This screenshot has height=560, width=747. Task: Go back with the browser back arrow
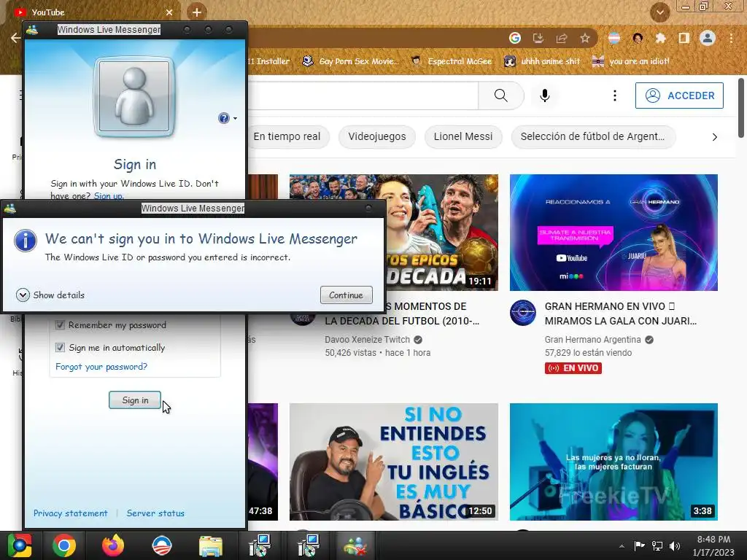(x=15, y=38)
